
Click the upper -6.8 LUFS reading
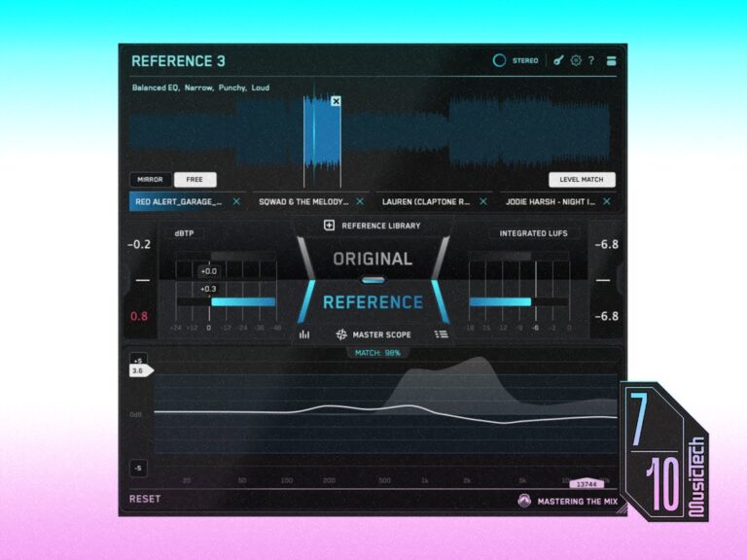(607, 244)
